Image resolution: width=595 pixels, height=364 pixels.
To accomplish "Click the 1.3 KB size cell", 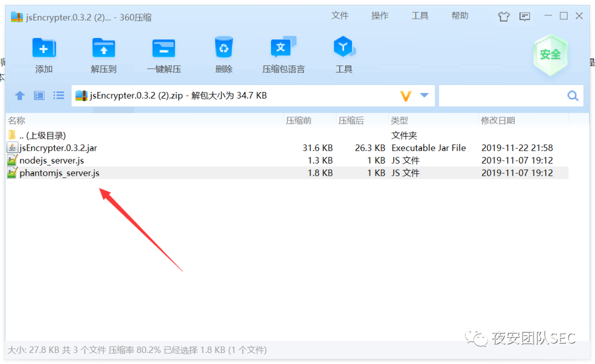I will [x=320, y=160].
